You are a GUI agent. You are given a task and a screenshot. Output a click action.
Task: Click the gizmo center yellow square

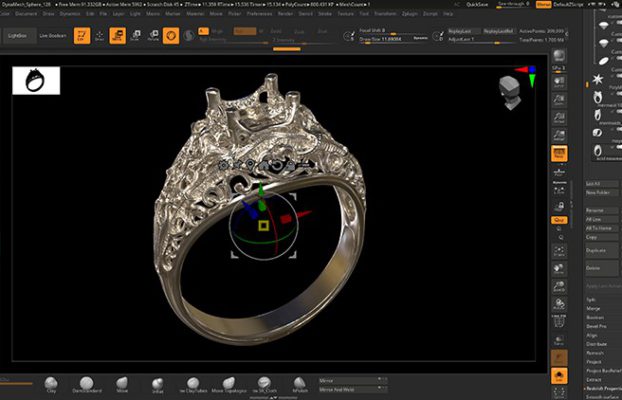tap(263, 225)
